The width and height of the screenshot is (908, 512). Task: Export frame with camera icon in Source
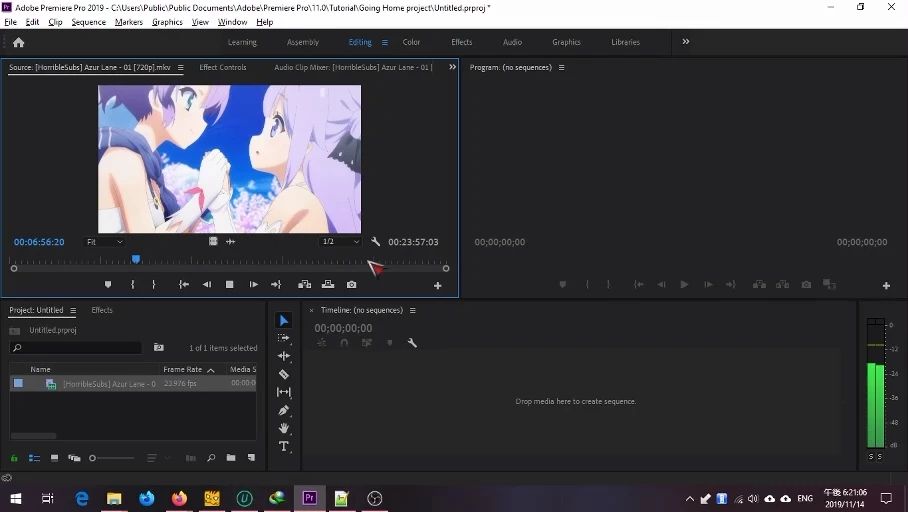(x=352, y=284)
